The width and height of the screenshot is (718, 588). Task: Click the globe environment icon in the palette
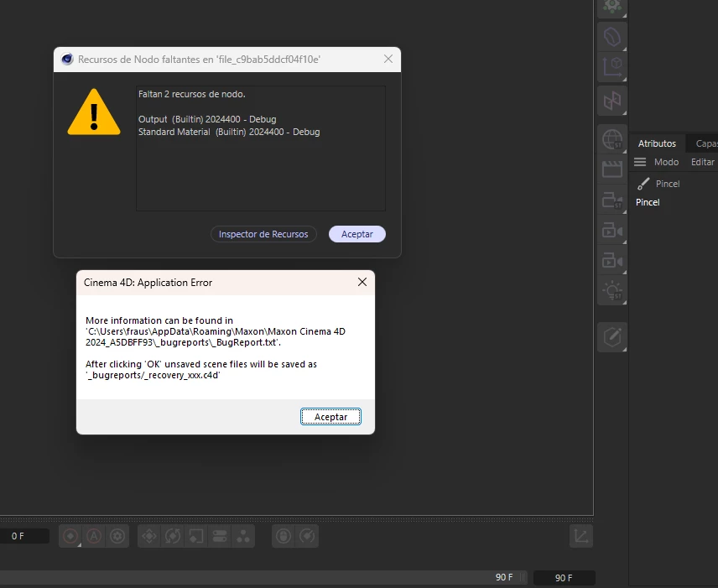click(x=612, y=138)
